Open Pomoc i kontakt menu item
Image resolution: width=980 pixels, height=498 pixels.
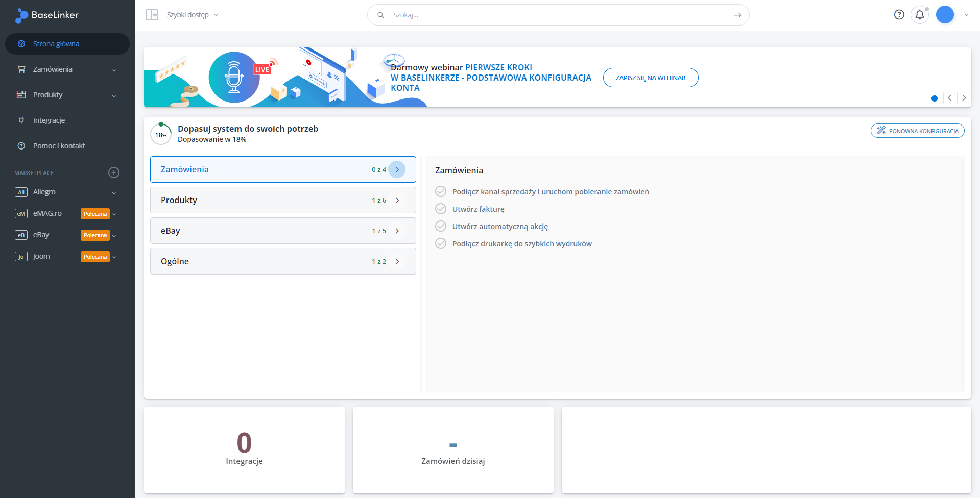pos(67,146)
